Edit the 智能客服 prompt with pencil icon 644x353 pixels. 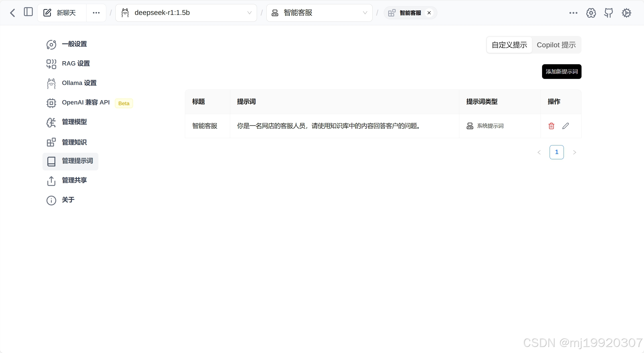tap(566, 126)
